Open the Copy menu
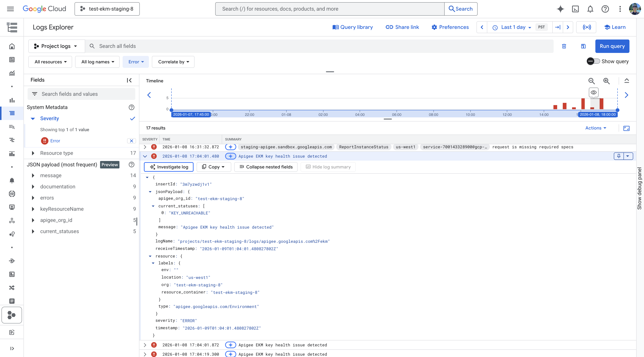The image size is (644, 357). pyautogui.click(x=214, y=167)
